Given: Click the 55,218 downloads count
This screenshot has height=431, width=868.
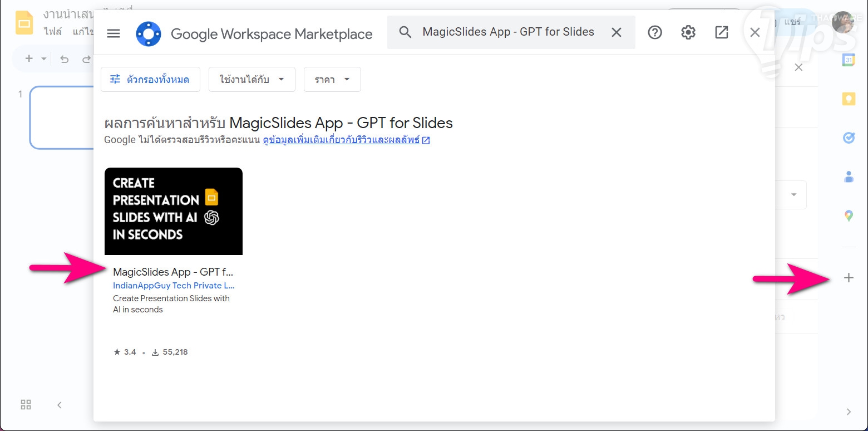Looking at the screenshot, I should [170, 352].
